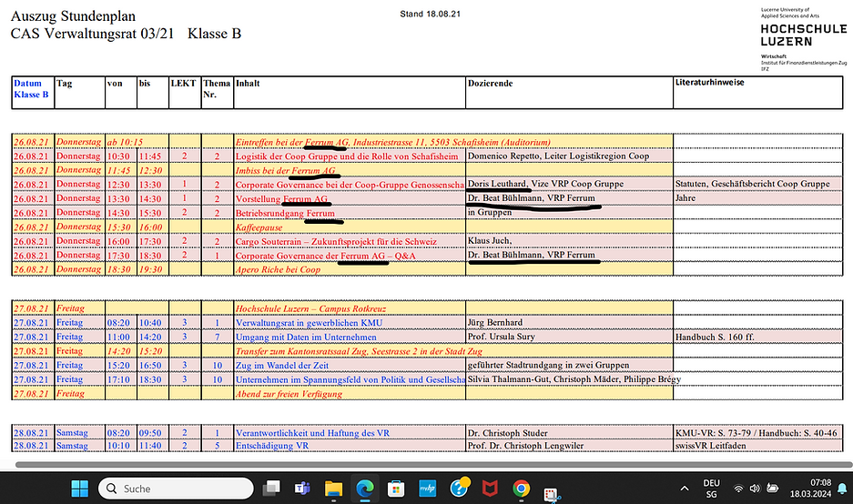Show hidden system tray icons

[685, 489]
